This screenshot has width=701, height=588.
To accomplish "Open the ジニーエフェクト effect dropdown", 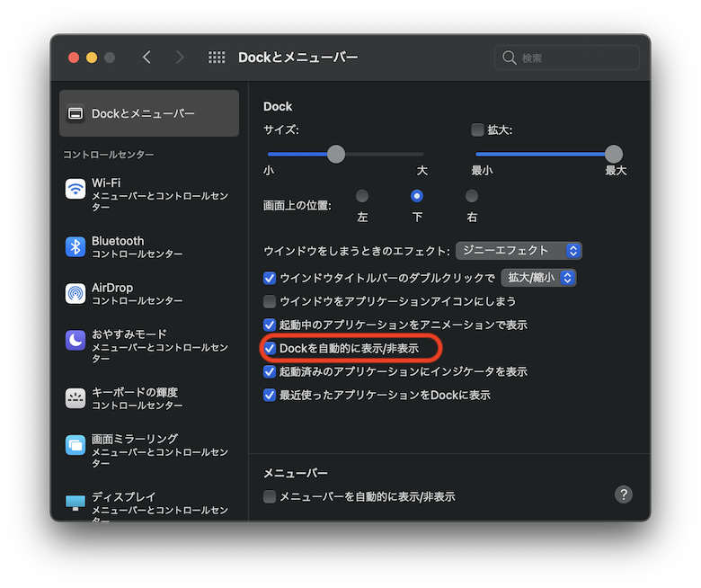I will (519, 251).
